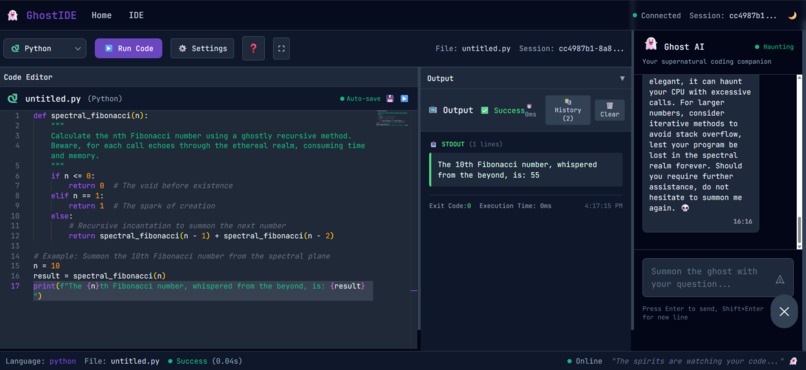Click the Python file icon beside untitled.py
Image resolution: width=806 pixels, height=370 pixels.
pos(13,99)
